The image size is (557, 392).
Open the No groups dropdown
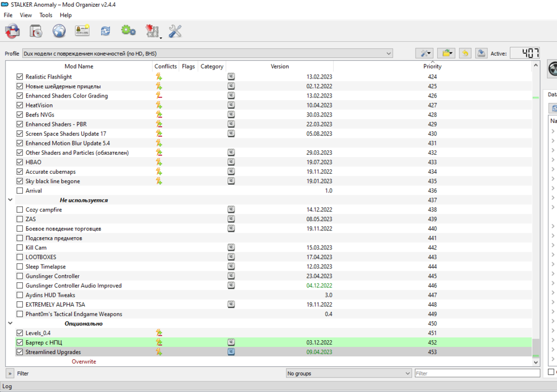pyautogui.click(x=348, y=374)
